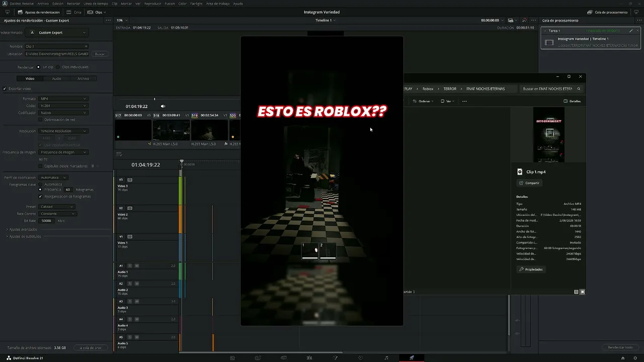This screenshot has width=644, height=362.
Task: Expand Ajustes de subtítulos section
Action: (x=24, y=236)
